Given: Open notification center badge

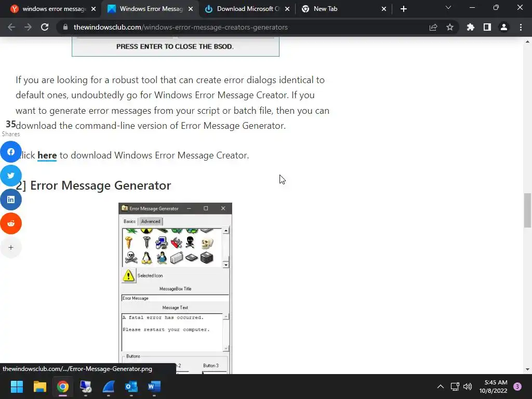Looking at the screenshot, I should [x=517, y=387].
